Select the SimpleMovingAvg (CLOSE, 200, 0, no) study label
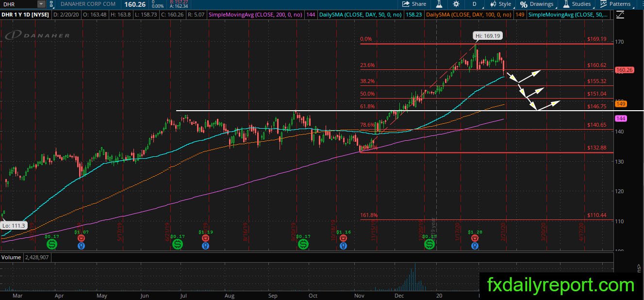This screenshot has width=644, height=300. 256,15
